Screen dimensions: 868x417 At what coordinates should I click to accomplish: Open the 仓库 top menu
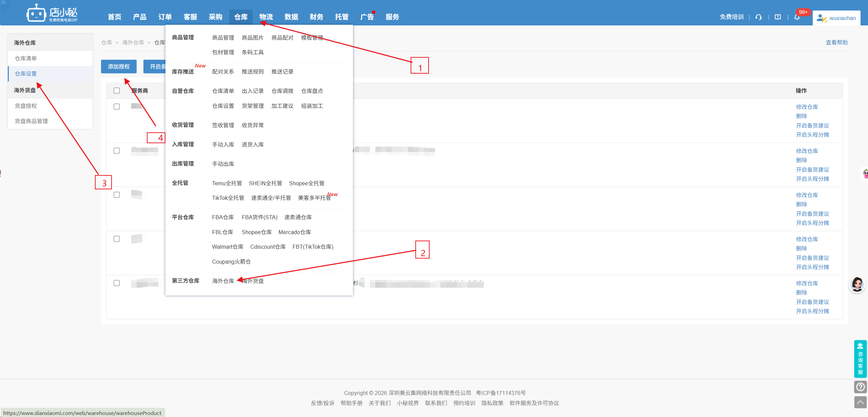[241, 17]
